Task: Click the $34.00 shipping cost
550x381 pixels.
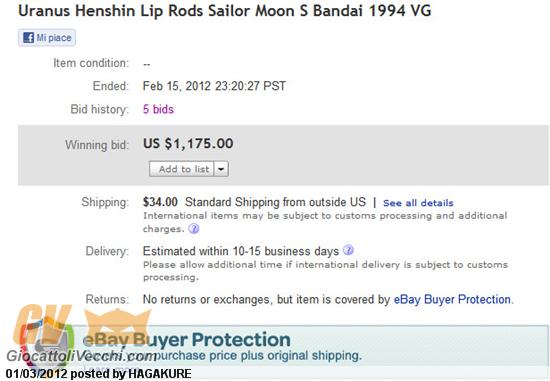Action: point(160,202)
